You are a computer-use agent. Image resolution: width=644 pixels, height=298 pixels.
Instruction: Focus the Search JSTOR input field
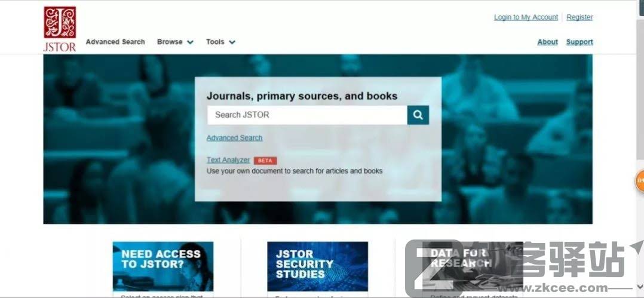click(x=307, y=115)
